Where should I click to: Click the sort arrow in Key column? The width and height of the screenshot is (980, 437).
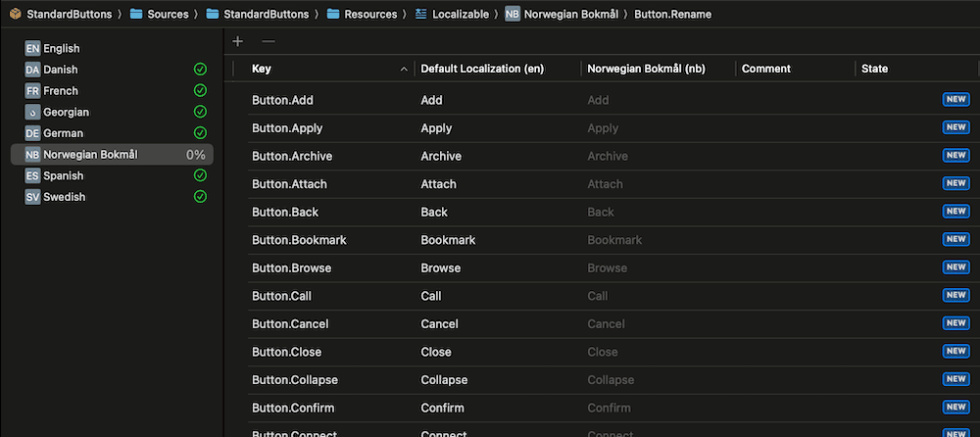pyautogui.click(x=404, y=70)
